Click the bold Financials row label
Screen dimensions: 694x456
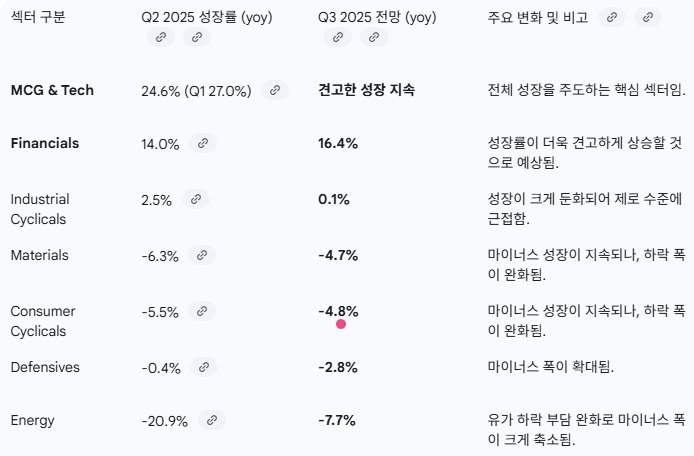click(45, 143)
